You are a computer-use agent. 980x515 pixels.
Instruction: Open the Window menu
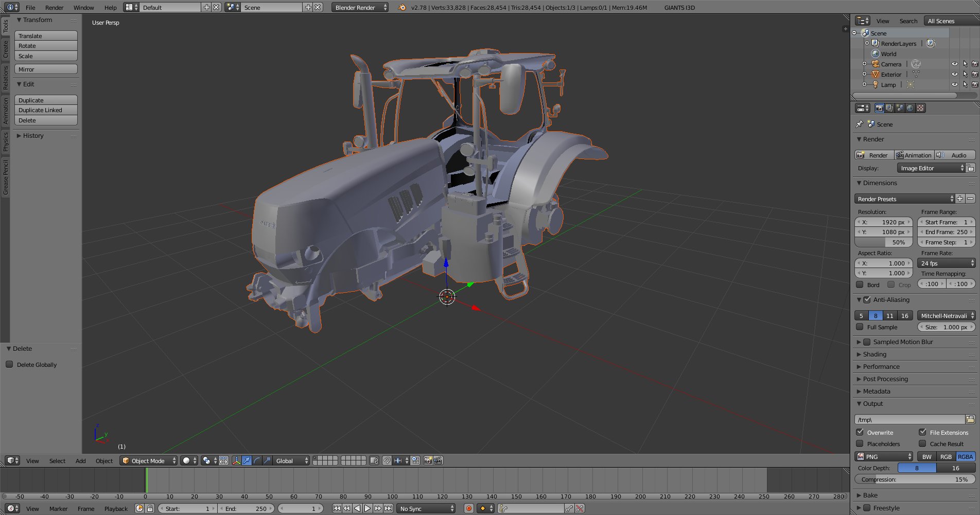(x=83, y=7)
